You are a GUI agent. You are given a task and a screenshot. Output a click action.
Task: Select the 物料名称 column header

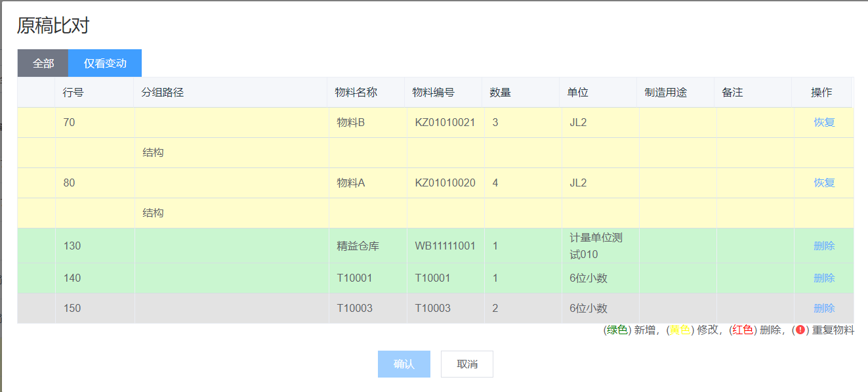356,93
